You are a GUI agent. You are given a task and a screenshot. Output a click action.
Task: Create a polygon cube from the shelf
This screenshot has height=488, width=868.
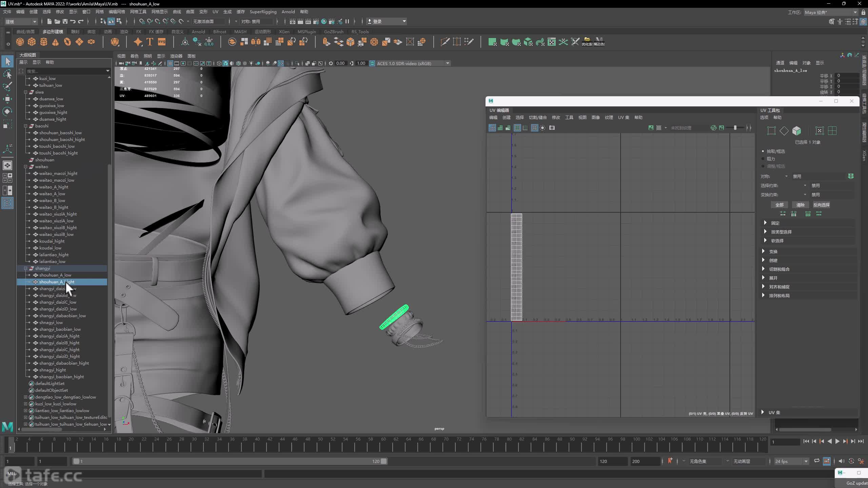pos(32,42)
